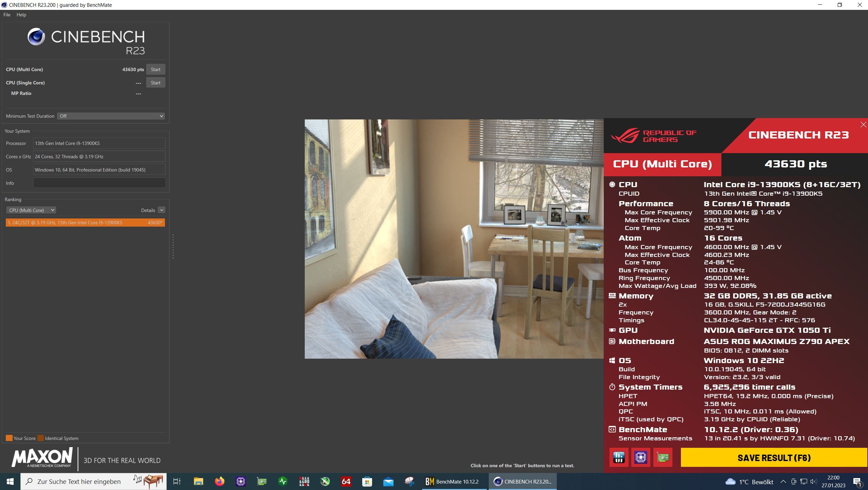Viewport: 868px width, 490px height.
Task: Click the 43630 pts score in the BenchMate panel
Action: pyautogui.click(x=796, y=164)
